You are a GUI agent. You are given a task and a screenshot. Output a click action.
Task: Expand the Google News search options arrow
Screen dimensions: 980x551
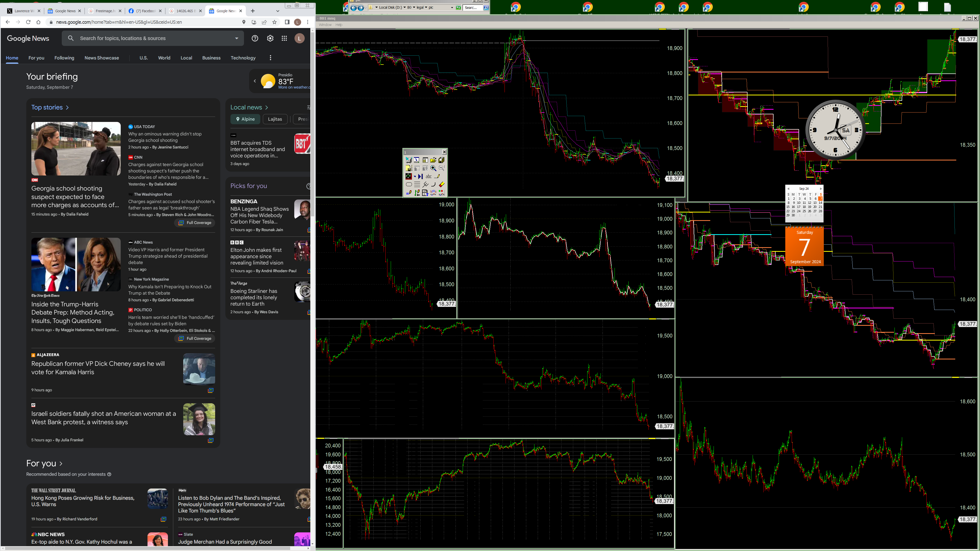click(x=237, y=39)
